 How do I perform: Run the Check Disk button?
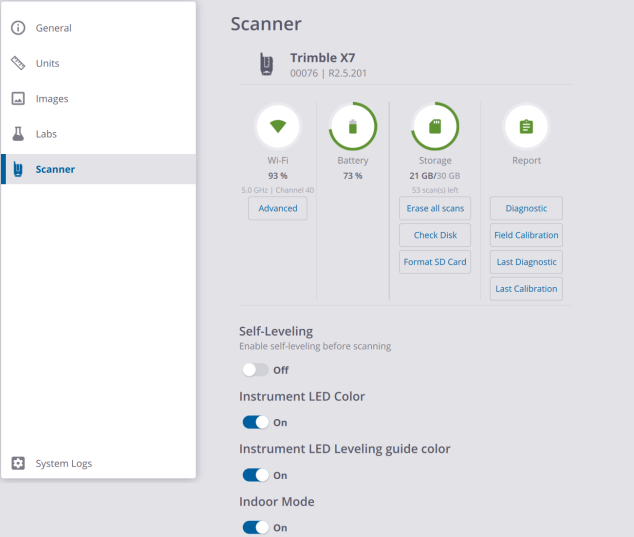pyautogui.click(x=435, y=235)
